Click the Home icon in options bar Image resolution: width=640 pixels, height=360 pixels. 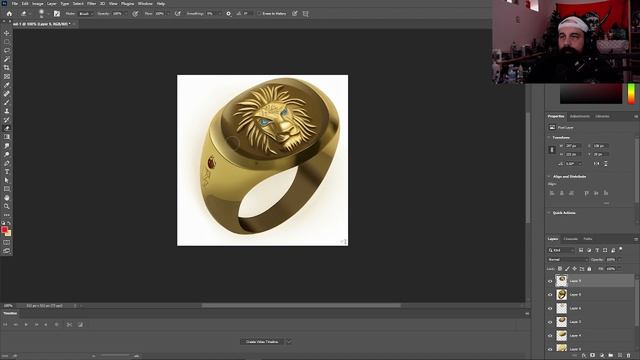pyautogui.click(x=9, y=13)
